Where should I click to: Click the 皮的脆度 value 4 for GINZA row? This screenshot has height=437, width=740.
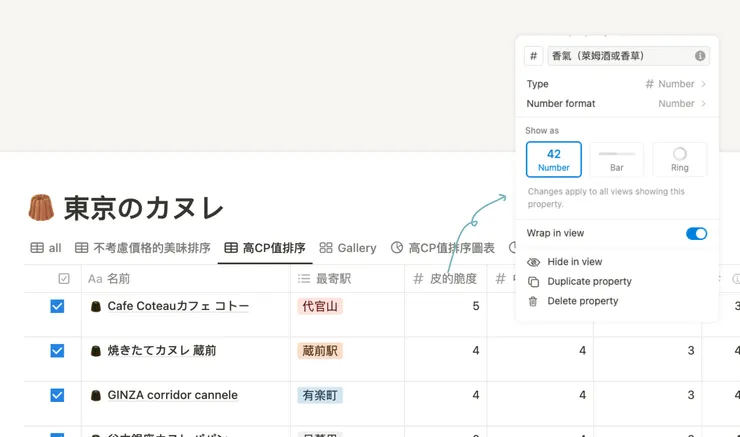coord(476,395)
